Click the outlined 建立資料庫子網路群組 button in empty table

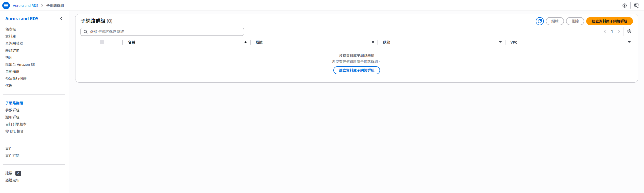click(357, 70)
